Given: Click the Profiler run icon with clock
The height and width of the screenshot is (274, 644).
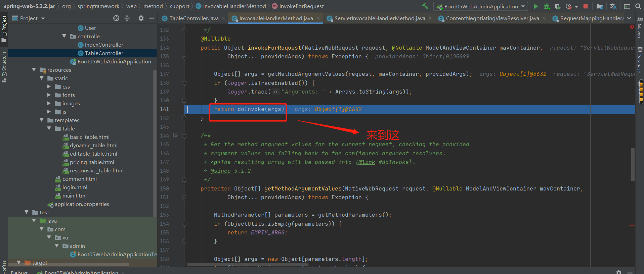Looking at the screenshot, I should point(568,6).
